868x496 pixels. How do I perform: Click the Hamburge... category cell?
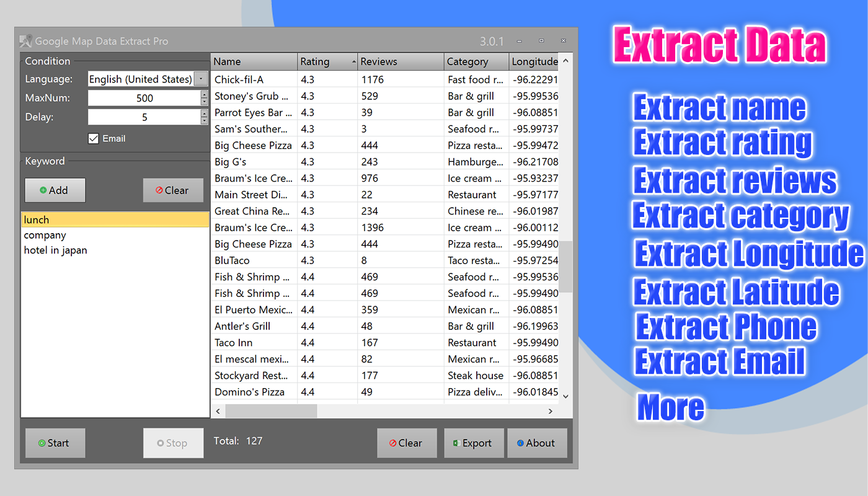[x=477, y=162]
